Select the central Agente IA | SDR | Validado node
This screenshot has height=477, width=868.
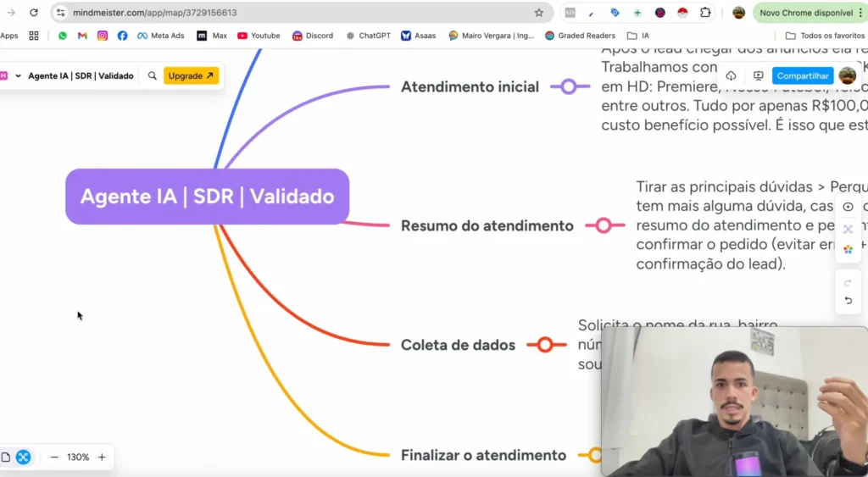coord(208,197)
